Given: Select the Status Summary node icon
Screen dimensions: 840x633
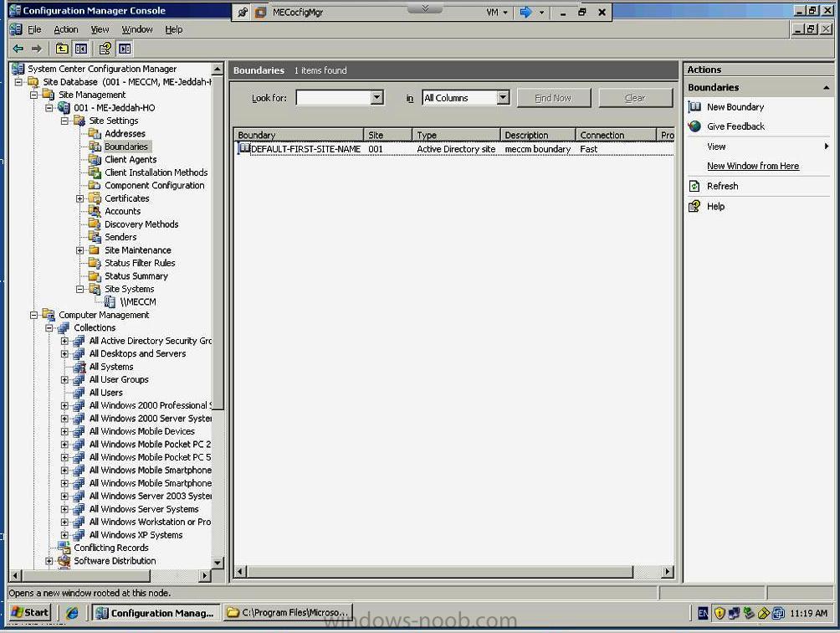Looking at the screenshot, I should (x=95, y=275).
